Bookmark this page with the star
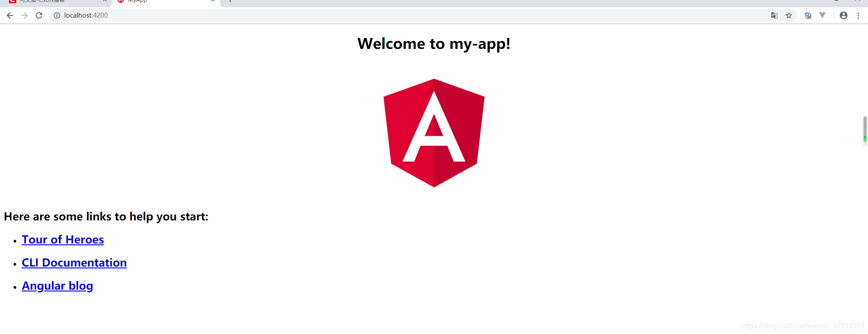The width and height of the screenshot is (868, 334). coord(789,15)
